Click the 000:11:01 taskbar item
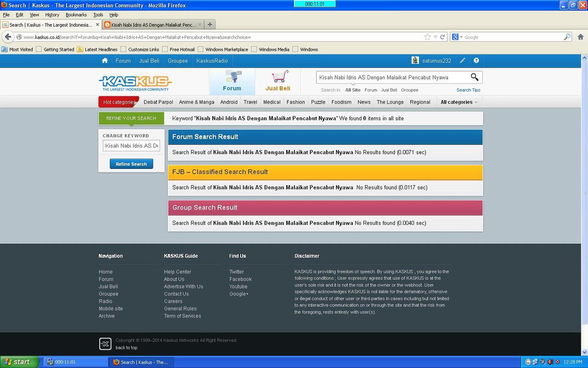588x368 pixels. [x=76, y=362]
